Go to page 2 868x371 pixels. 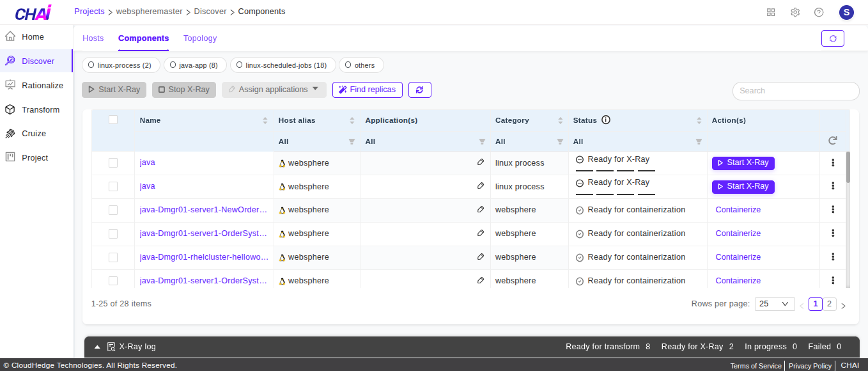click(x=829, y=304)
